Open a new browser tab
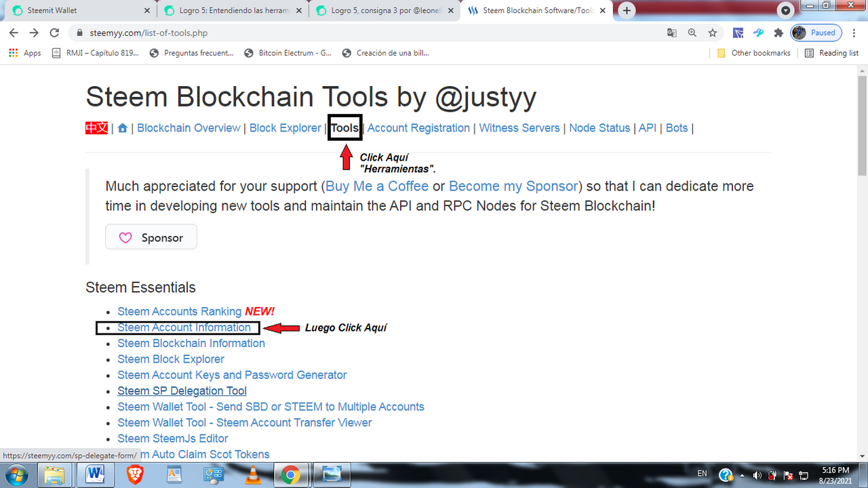868x488 pixels. (x=627, y=10)
